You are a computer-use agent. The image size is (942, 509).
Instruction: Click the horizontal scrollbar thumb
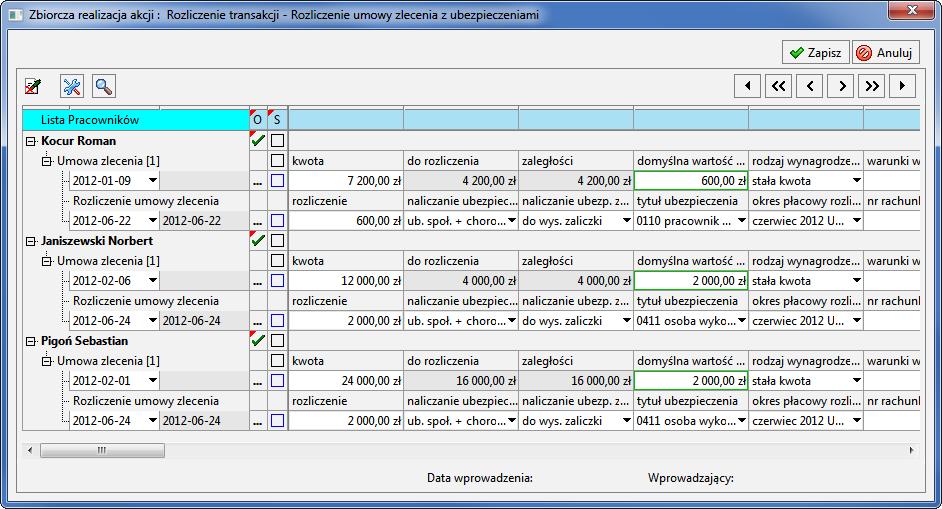tap(102, 450)
